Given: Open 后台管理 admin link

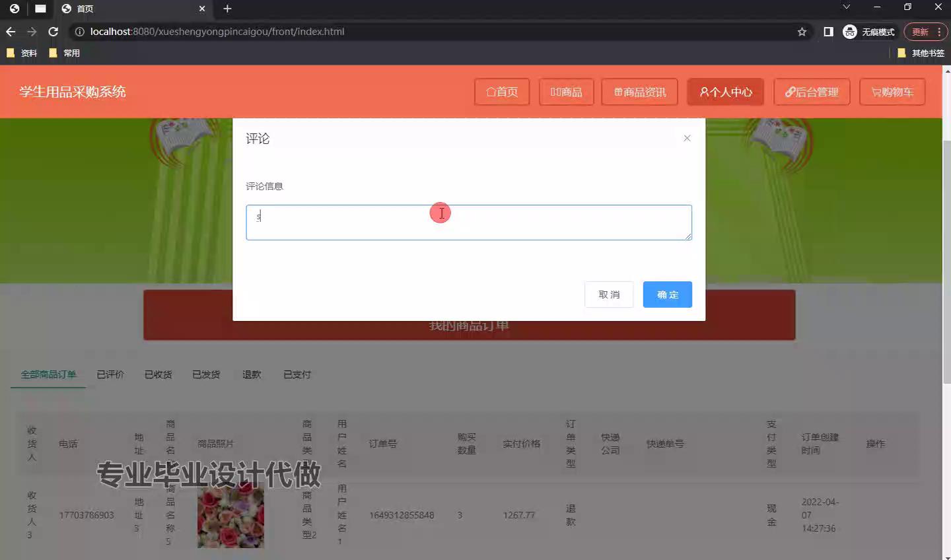Looking at the screenshot, I should pyautogui.click(x=811, y=92).
